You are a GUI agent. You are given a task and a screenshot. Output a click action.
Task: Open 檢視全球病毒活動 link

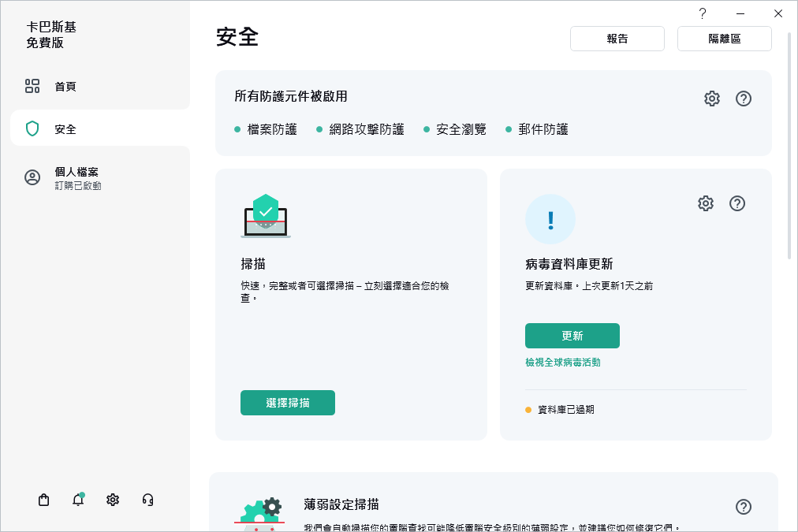(x=563, y=363)
